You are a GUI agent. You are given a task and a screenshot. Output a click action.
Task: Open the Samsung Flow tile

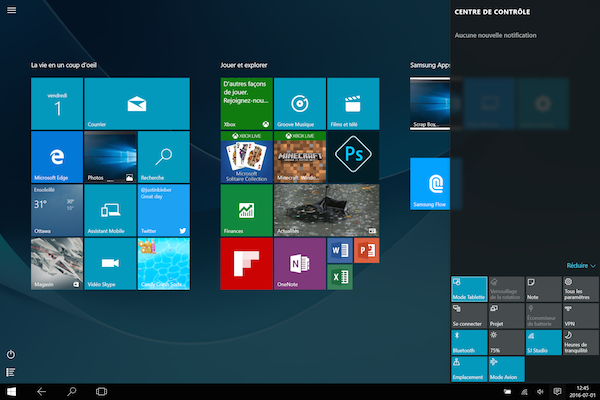(430, 184)
